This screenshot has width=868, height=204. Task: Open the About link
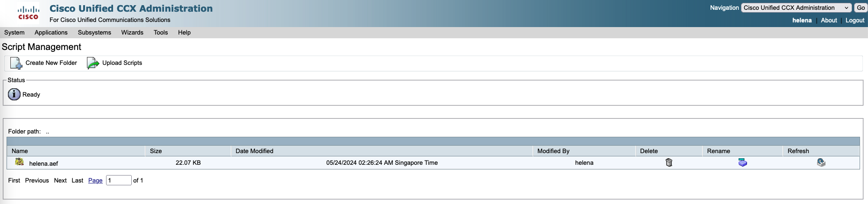[x=829, y=21]
